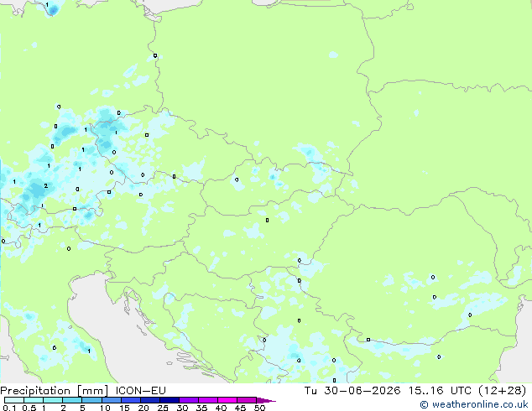Click the '15' legend scale label
The width and height of the screenshot is (532, 411).
click(x=124, y=408)
